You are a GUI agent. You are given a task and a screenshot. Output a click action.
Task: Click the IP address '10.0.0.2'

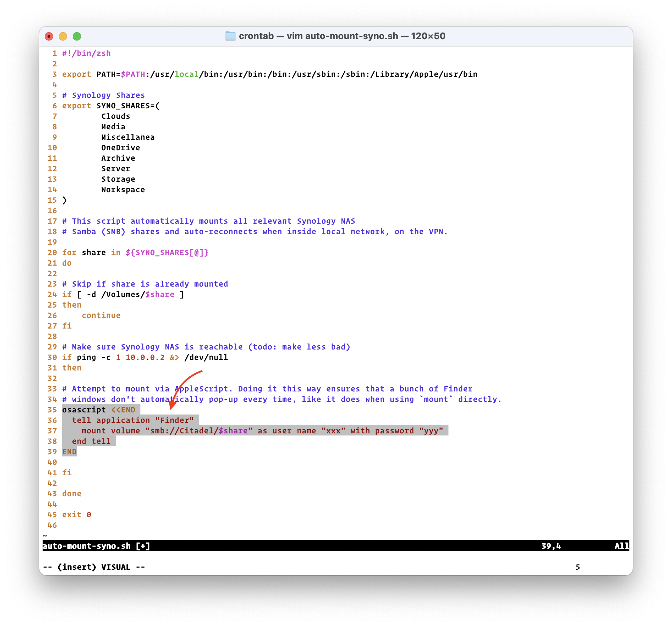145,357
